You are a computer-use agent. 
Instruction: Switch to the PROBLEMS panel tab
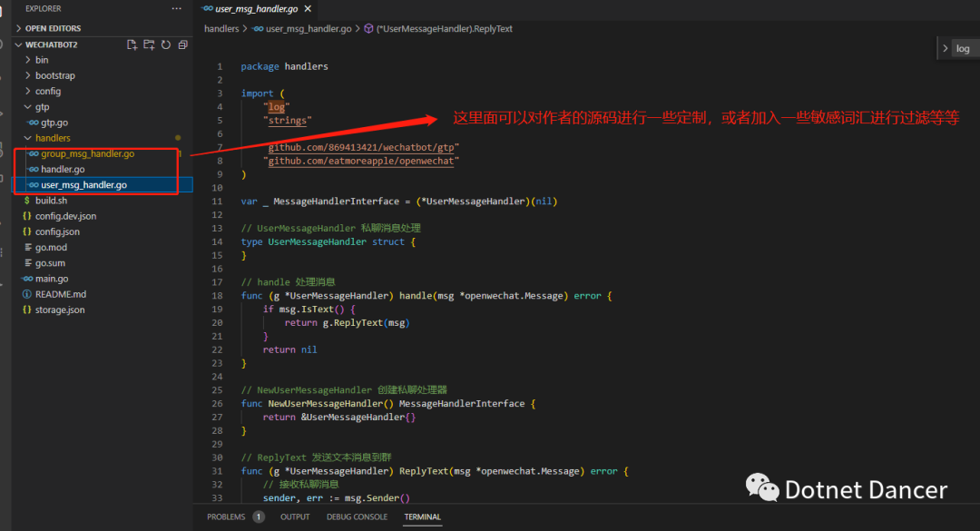[226, 516]
